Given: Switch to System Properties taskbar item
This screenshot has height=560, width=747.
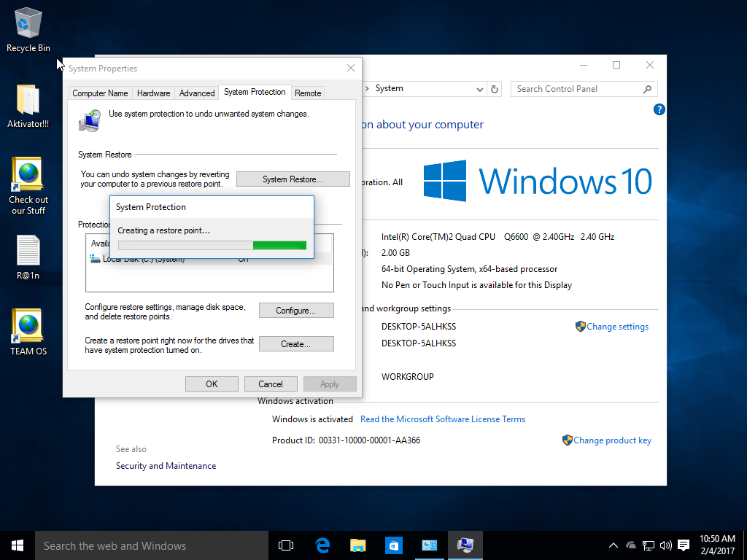Looking at the screenshot, I should 465,545.
